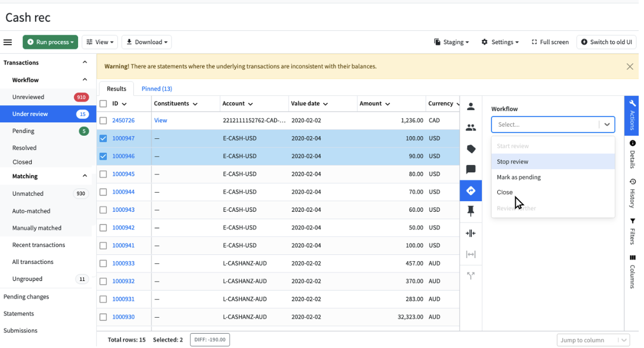
Task: Check the box for row 1000945
Action: 104,174
